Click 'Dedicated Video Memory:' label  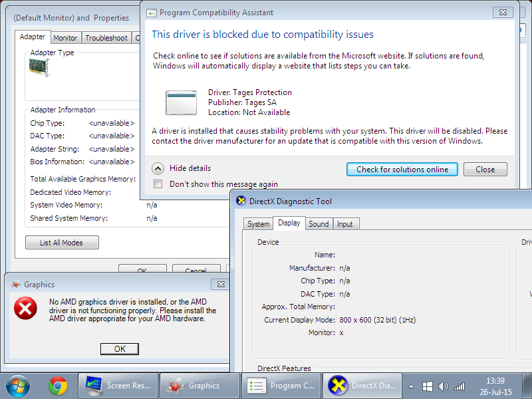tap(70, 192)
